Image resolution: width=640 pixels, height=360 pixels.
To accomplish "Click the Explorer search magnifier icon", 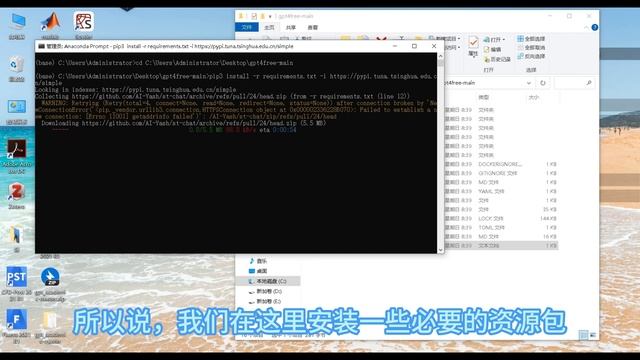I will pos(589,83).
